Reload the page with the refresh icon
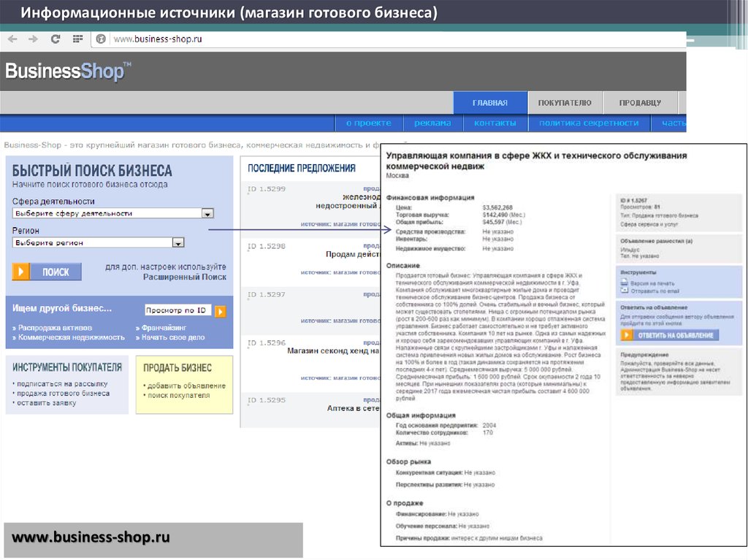This screenshot has width=748, height=560. point(55,39)
